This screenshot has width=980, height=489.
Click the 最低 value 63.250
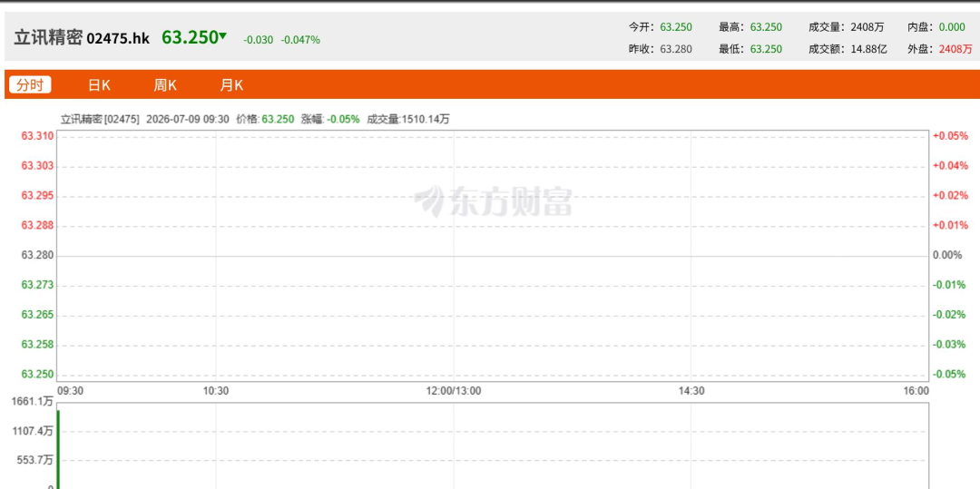pos(766,49)
